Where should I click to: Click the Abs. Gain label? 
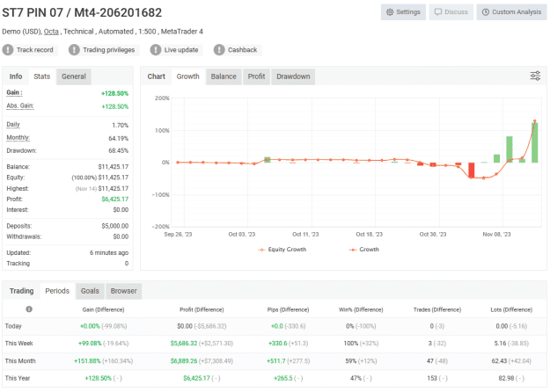click(x=20, y=105)
